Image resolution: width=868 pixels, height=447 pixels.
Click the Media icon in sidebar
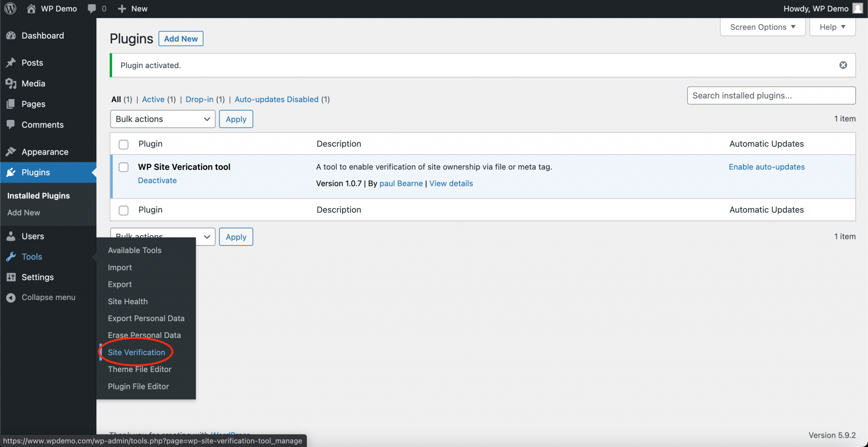point(11,83)
